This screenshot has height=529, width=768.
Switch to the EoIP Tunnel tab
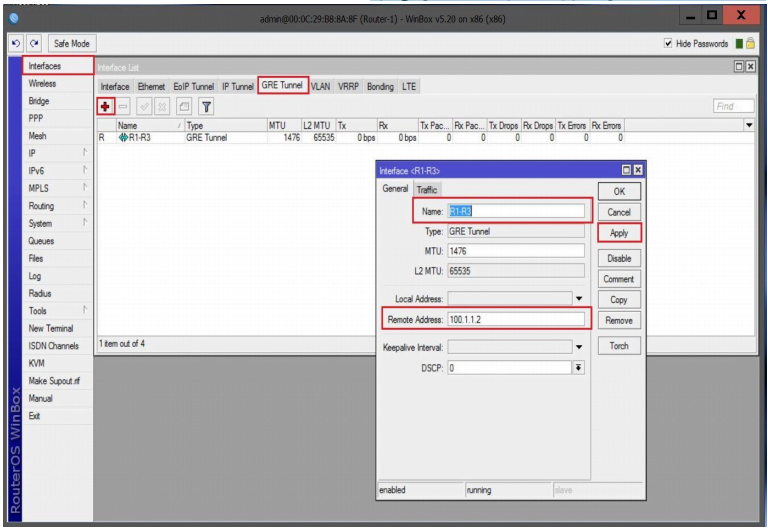pos(194,87)
